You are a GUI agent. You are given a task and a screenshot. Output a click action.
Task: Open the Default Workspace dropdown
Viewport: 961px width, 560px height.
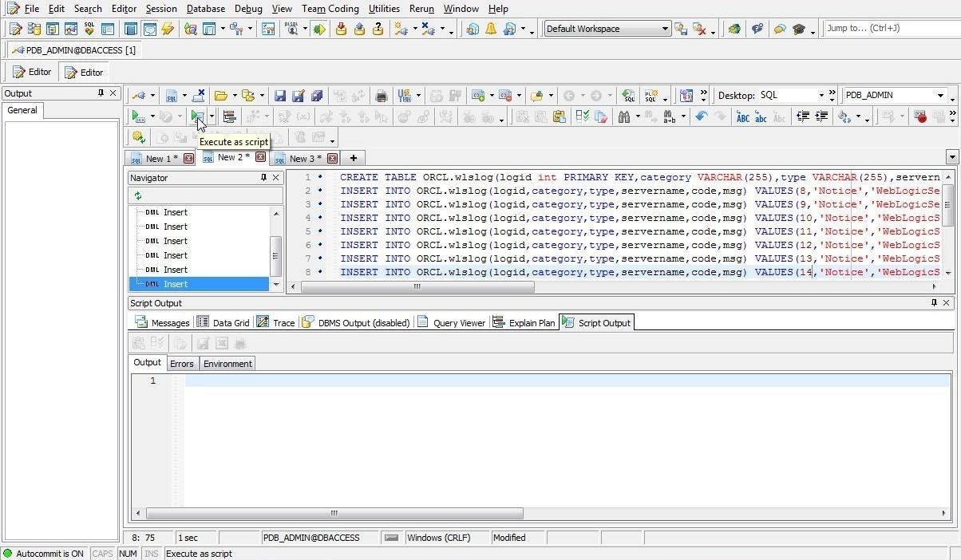point(664,29)
